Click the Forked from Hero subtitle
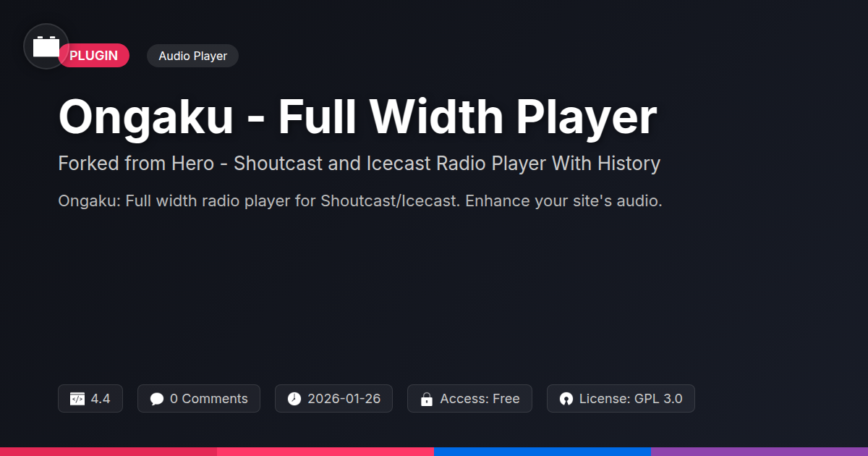Screen dimensions: 868x456 [x=359, y=164]
